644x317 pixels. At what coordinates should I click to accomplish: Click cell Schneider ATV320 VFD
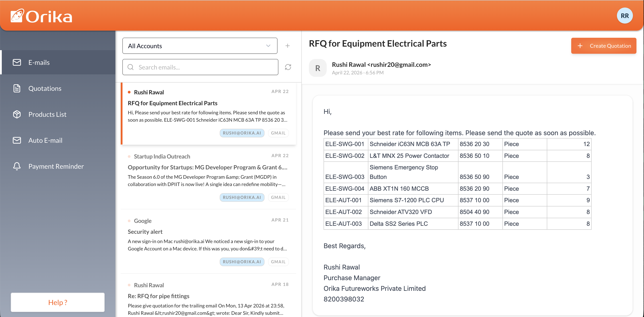[x=413, y=212]
